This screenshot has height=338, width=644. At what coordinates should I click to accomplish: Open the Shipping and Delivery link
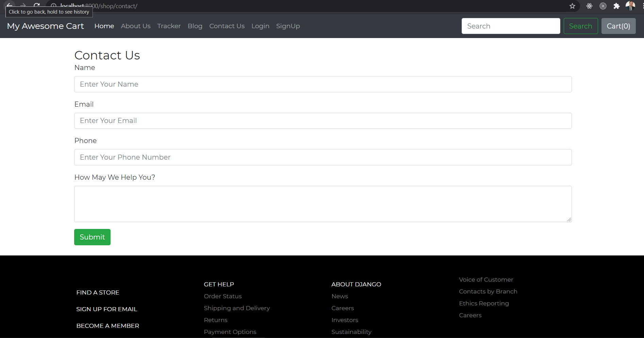237,308
